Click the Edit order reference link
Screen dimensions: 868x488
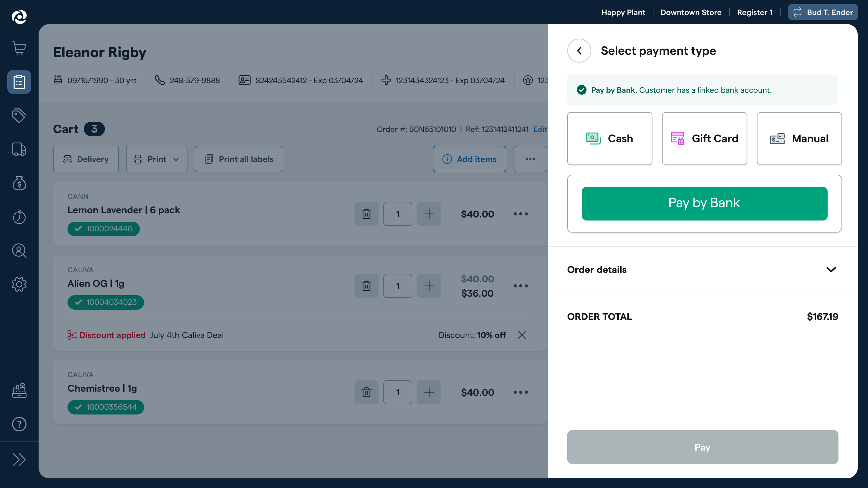(x=540, y=129)
